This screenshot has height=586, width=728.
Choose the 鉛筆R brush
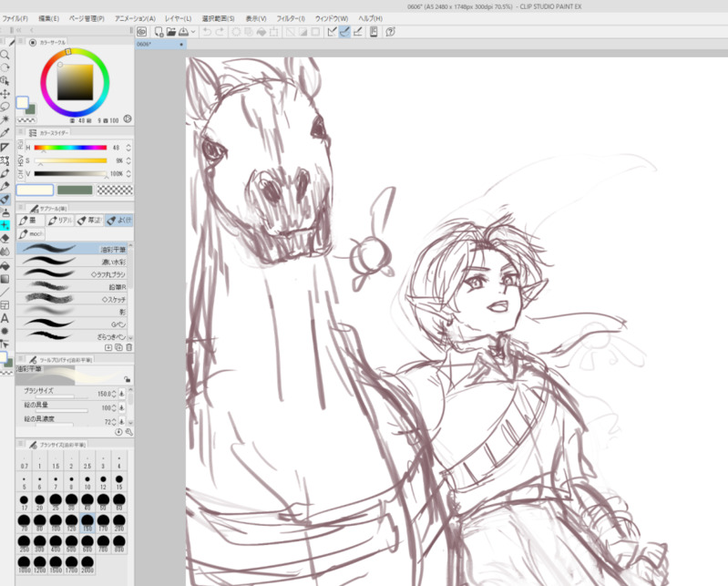click(72, 287)
